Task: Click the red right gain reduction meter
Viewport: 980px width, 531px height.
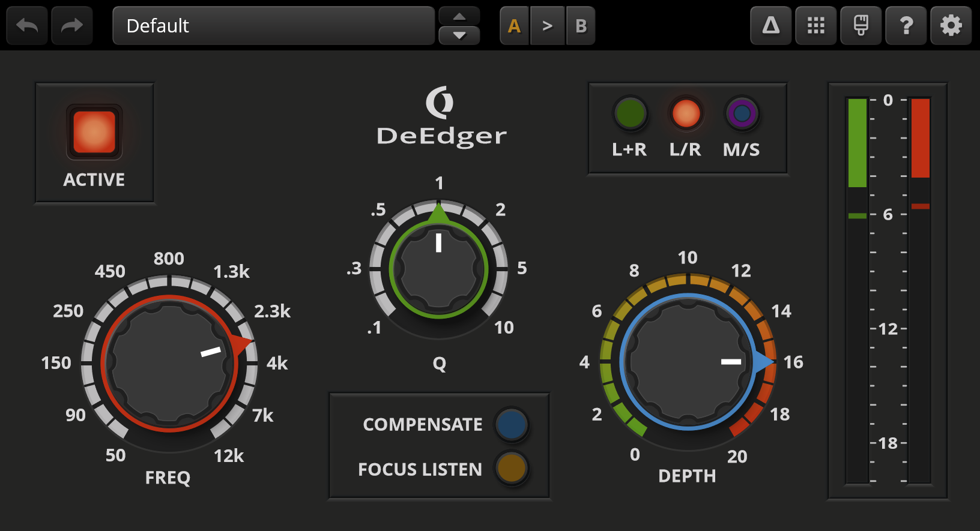Action: point(920,290)
